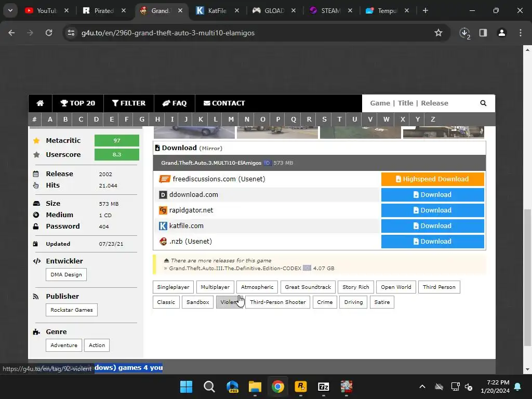Viewport: 532px width, 399px height.
Task: Open 7-Zip from the taskbar
Action: 323,387
